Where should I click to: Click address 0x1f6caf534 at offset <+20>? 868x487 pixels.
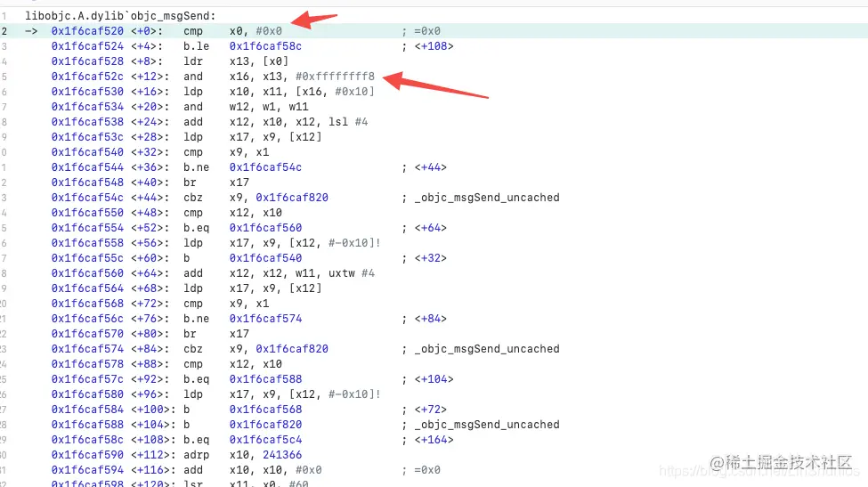(x=87, y=106)
